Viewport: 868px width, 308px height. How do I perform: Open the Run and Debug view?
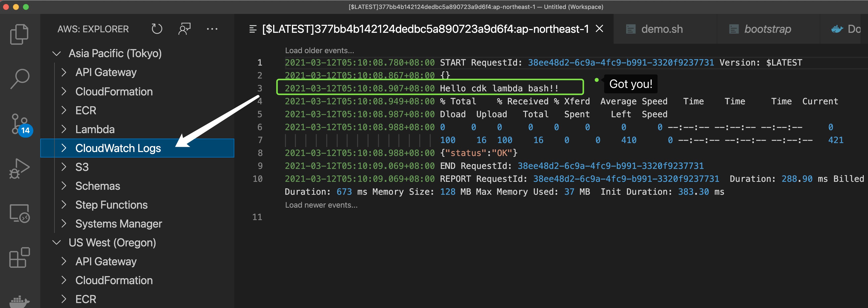[x=19, y=168]
